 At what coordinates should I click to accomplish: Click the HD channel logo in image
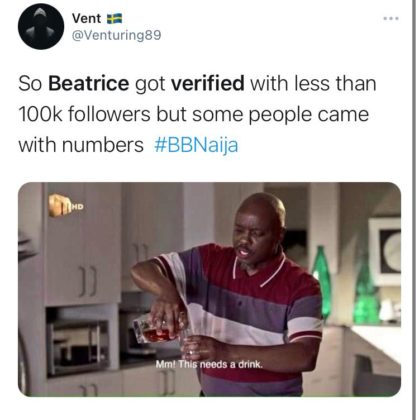[x=66, y=205]
